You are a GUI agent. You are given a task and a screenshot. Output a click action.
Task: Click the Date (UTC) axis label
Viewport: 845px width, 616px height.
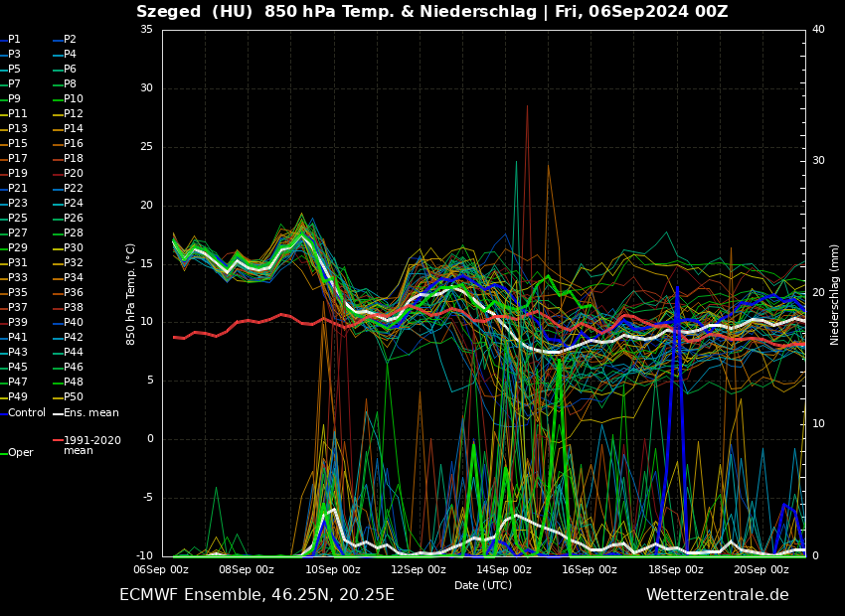point(483,585)
